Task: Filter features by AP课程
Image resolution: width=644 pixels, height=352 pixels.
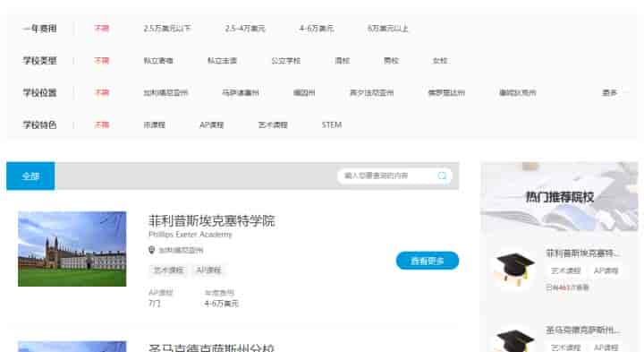Action: (x=211, y=124)
